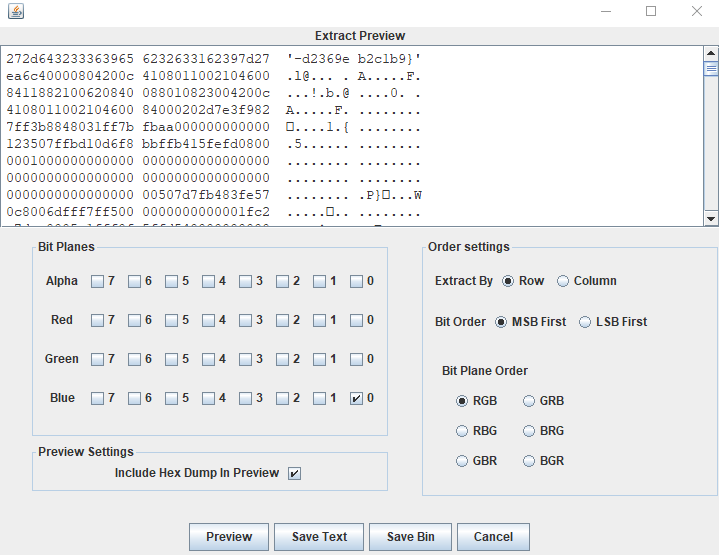Viewport: 719px width, 555px height.
Task: Click scrollbar down arrow in preview
Action: point(711,219)
